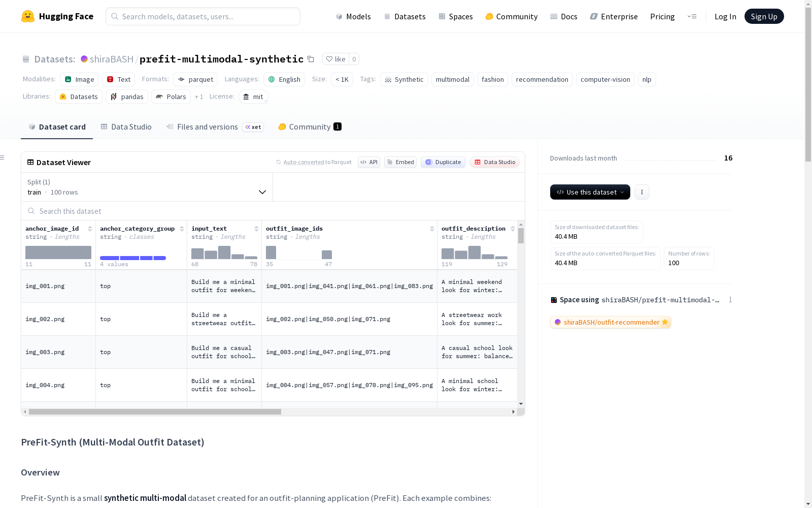Screen dimensions: 812x508
Task: Click the Duplicate button
Action: [x=443, y=162]
